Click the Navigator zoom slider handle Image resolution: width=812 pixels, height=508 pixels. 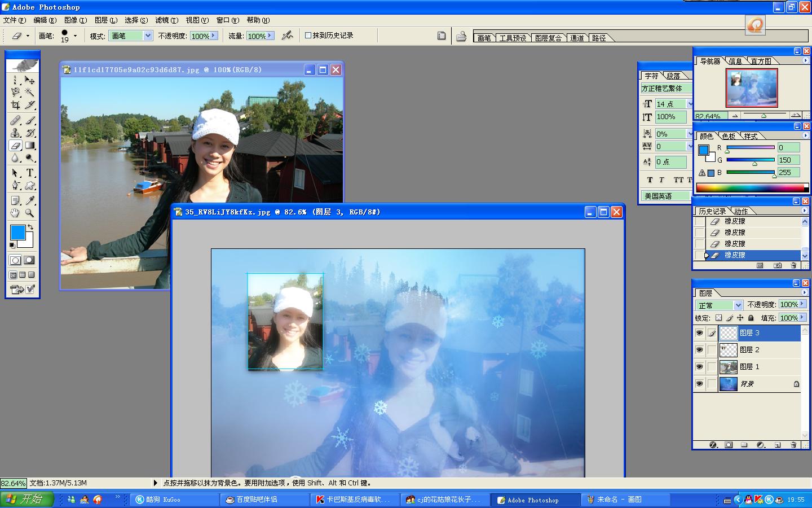764,116
